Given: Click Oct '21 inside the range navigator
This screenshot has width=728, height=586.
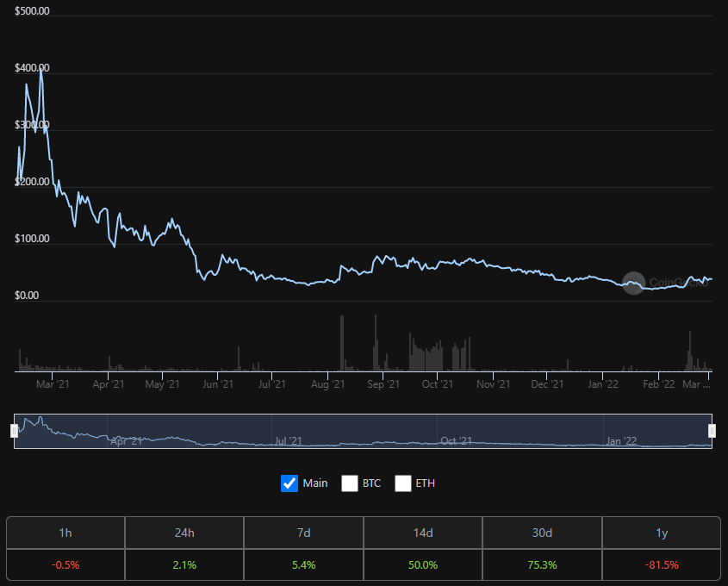Looking at the screenshot, I should click(456, 441).
